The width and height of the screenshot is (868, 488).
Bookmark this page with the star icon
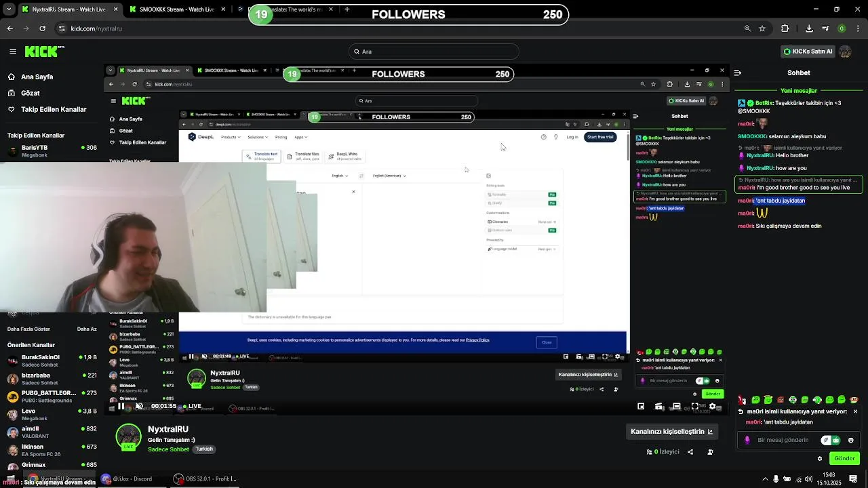pos(762,28)
